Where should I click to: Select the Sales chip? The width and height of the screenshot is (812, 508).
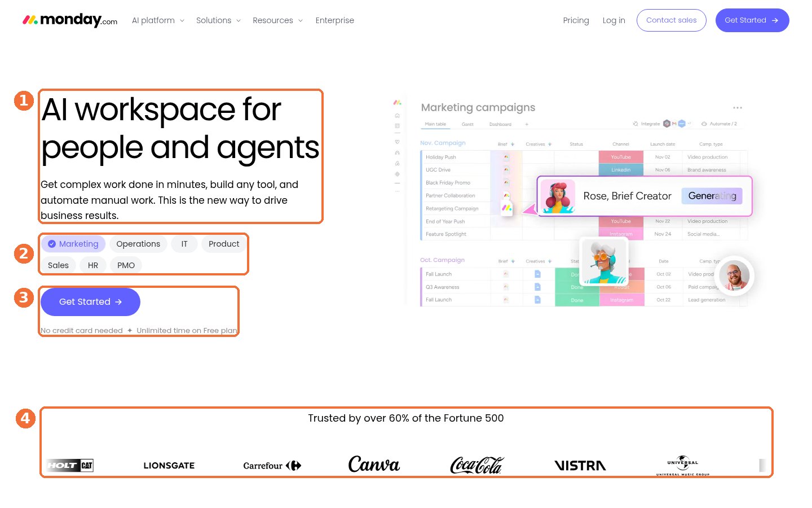click(x=58, y=265)
